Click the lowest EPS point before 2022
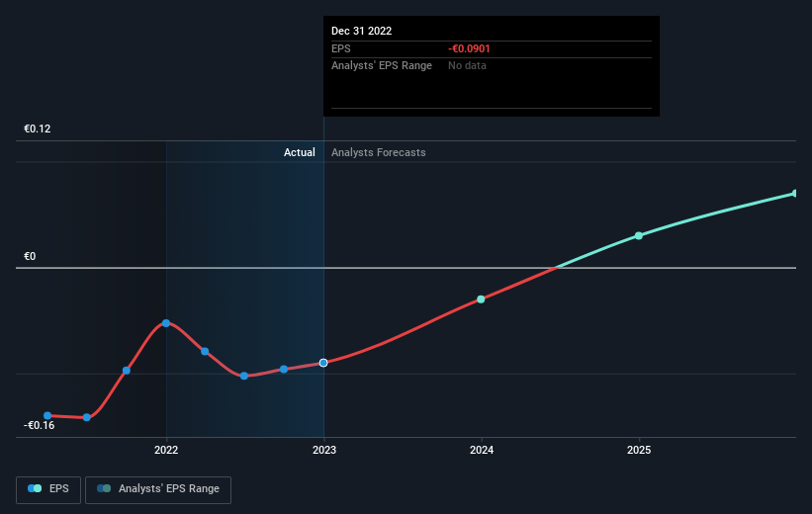 click(87, 417)
